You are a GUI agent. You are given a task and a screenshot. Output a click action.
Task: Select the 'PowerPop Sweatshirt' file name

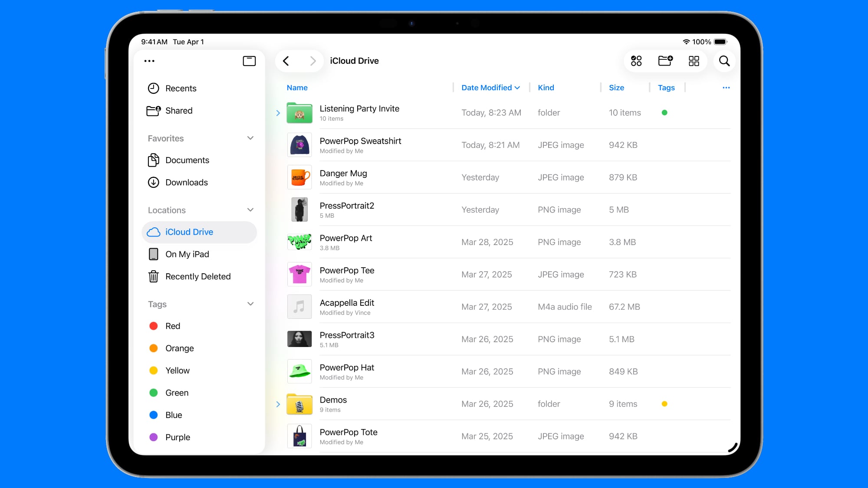click(360, 141)
